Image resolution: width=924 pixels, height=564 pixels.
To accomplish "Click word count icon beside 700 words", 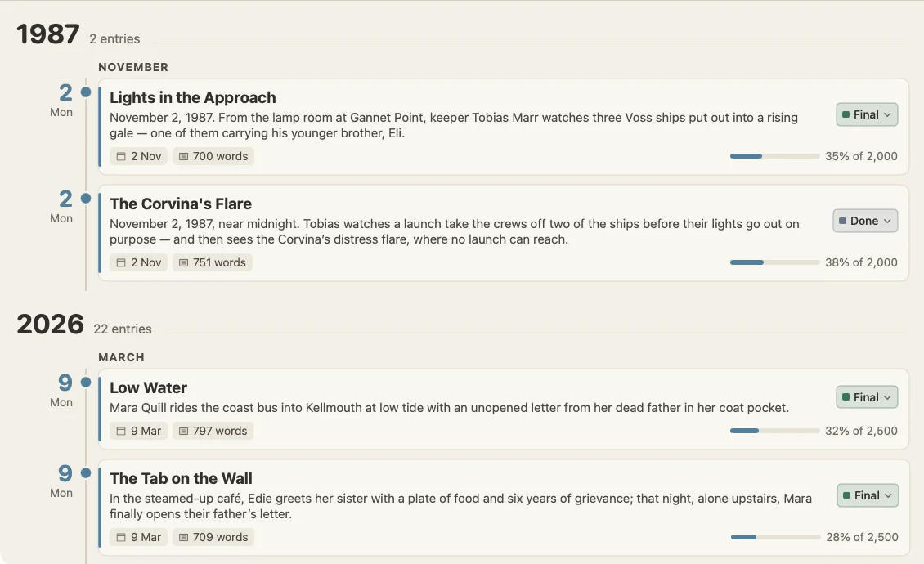I will (183, 156).
